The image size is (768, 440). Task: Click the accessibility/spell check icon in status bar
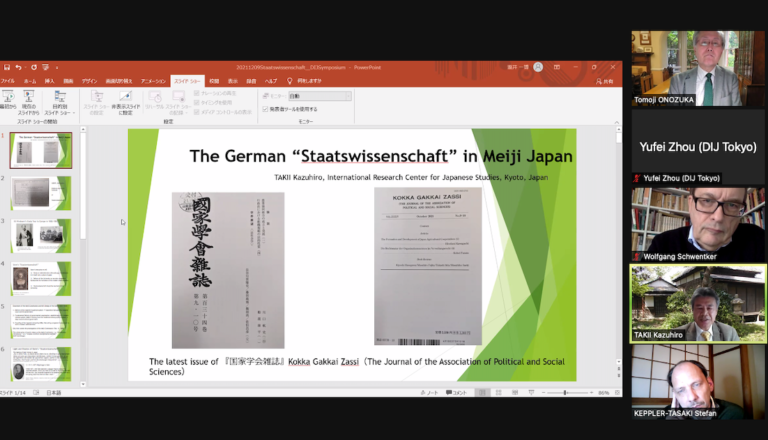point(36,392)
